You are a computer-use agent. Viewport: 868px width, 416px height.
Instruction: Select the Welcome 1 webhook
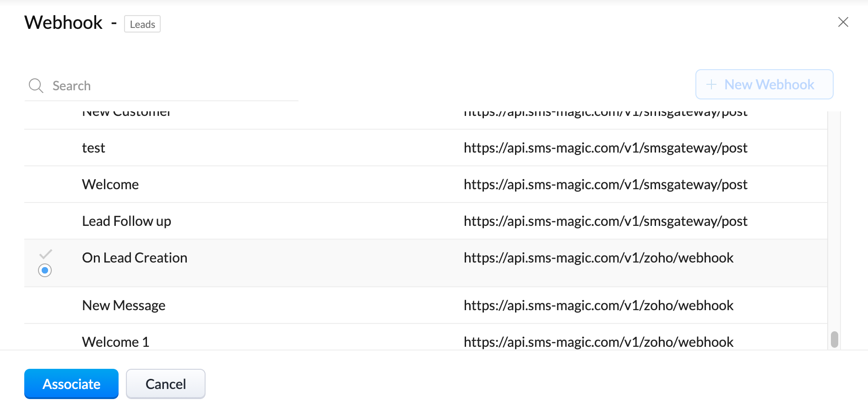pos(116,342)
